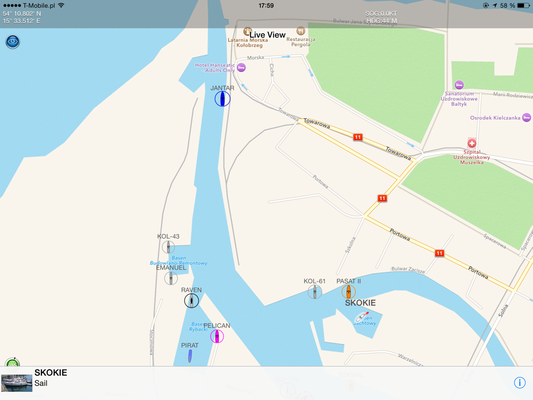Tap the Restauracja Pergola restaurant icon

click(300, 31)
